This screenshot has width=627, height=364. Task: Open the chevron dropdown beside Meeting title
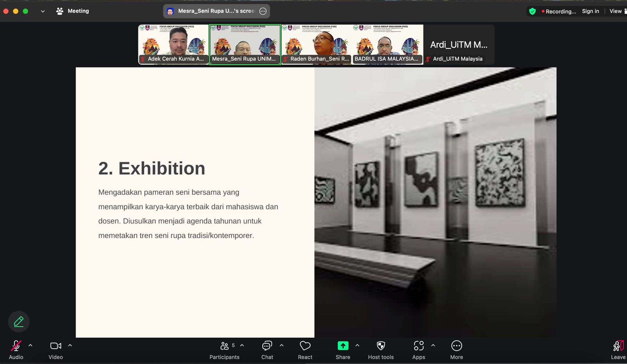pyautogui.click(x=43, y=11)
